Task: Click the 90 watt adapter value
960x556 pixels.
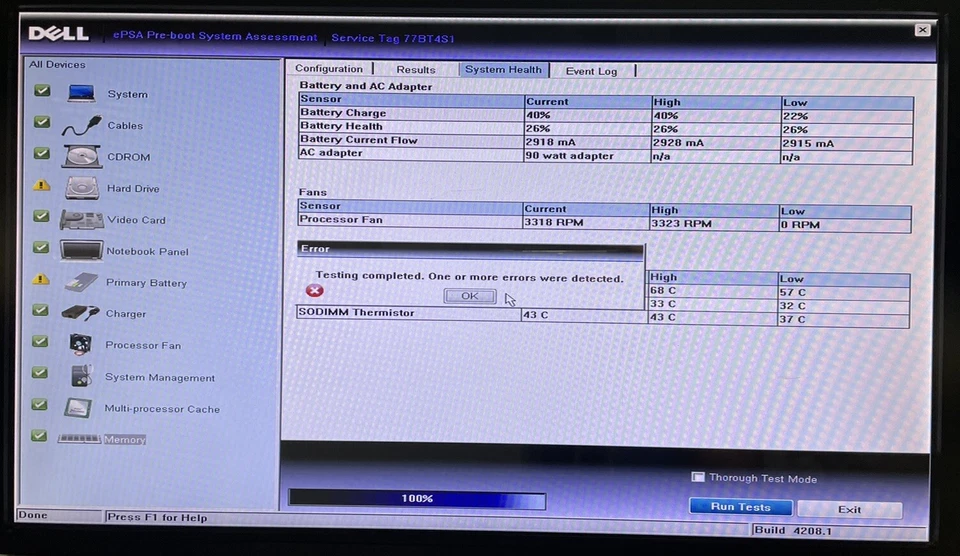Action: point(569,156)
